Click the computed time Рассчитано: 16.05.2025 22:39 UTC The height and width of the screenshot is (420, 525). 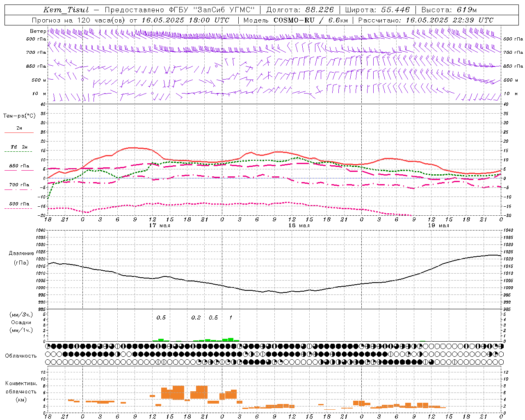[x=426, y=20]
